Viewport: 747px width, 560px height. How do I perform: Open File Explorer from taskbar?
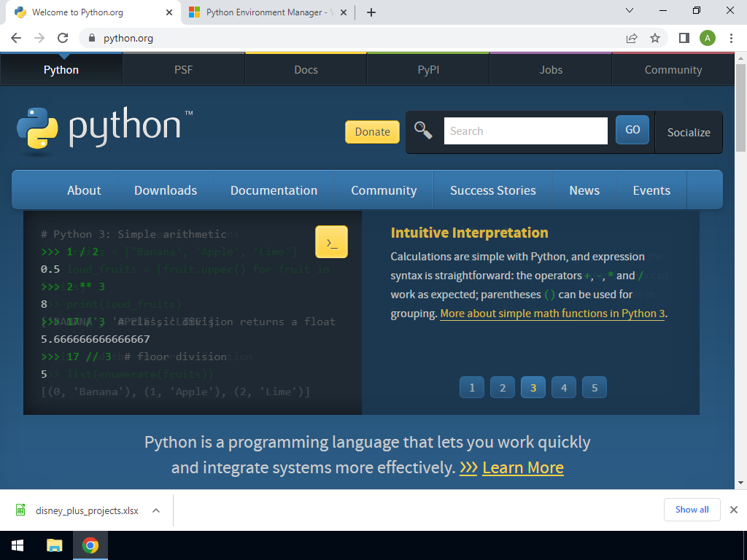[55, 545]
